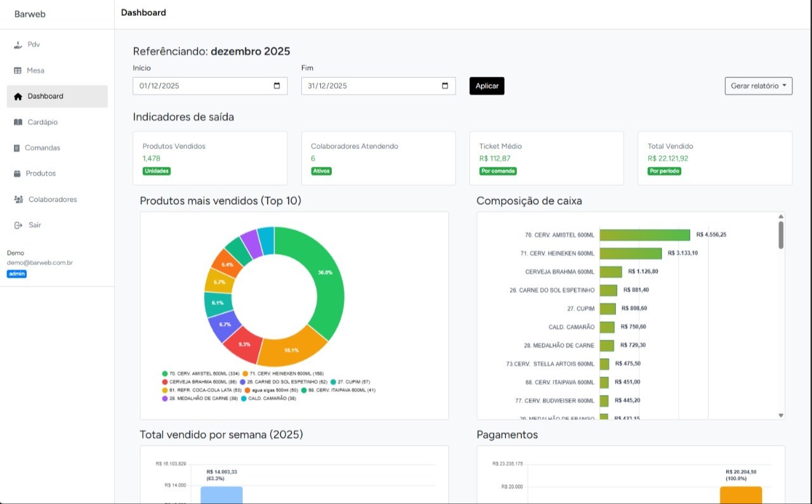Click the Barweb brand link
812x504 pixels.
[30, 14]
